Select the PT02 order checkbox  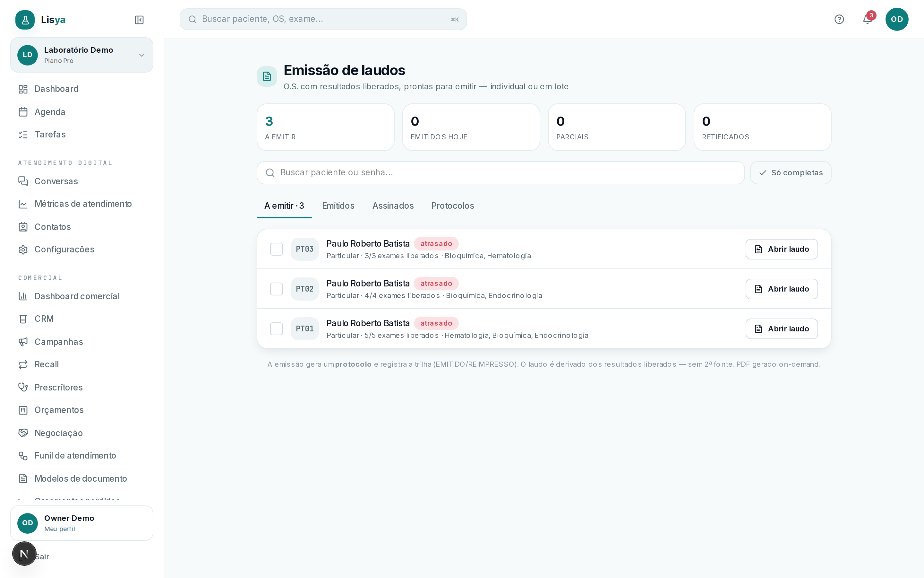click(277, 289)
